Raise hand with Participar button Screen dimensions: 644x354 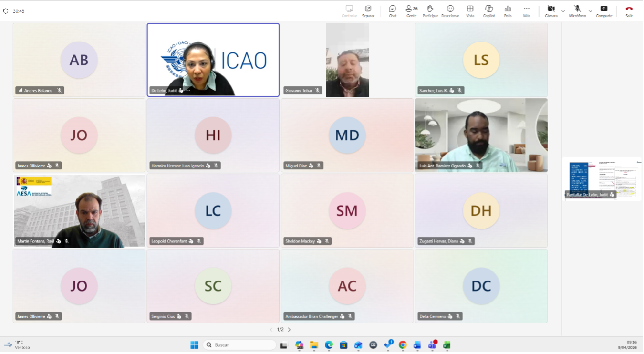tap(430, 10)
